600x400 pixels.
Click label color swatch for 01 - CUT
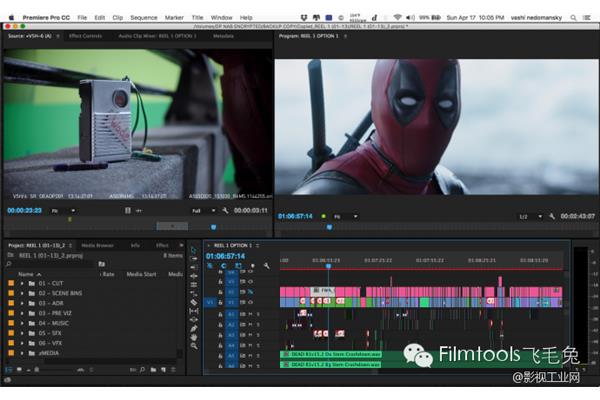[11, 283]
